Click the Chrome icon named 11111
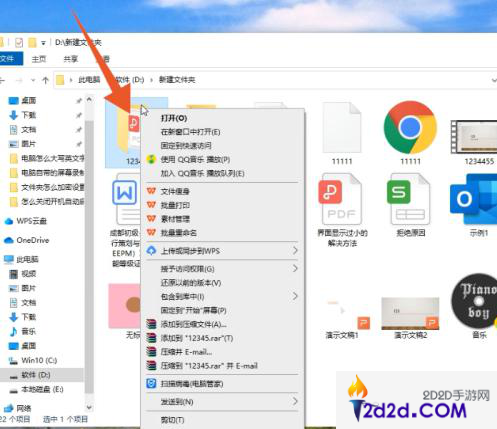 click(x=410, y=127)
